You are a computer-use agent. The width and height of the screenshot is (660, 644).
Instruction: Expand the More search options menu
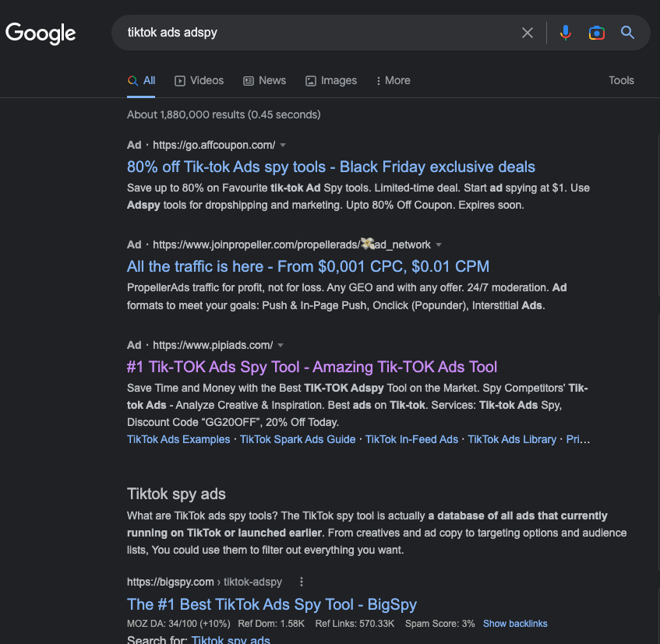tap(393, 80)
